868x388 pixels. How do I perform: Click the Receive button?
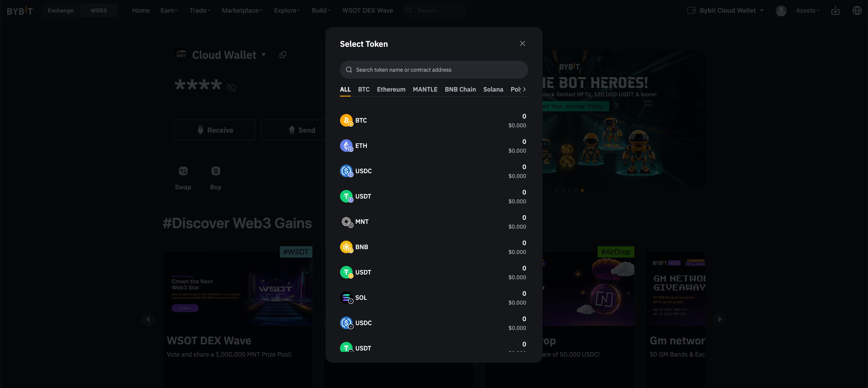[215, 130]
